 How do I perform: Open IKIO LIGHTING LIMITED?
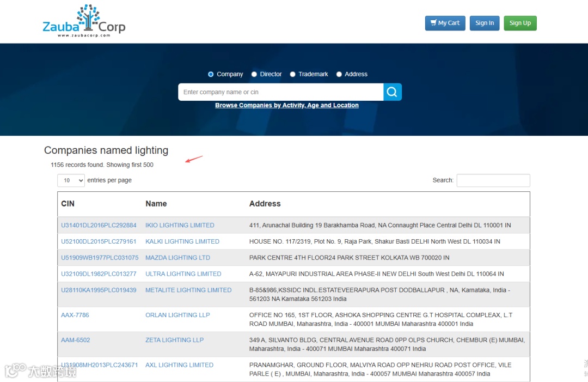click(180, 225)
